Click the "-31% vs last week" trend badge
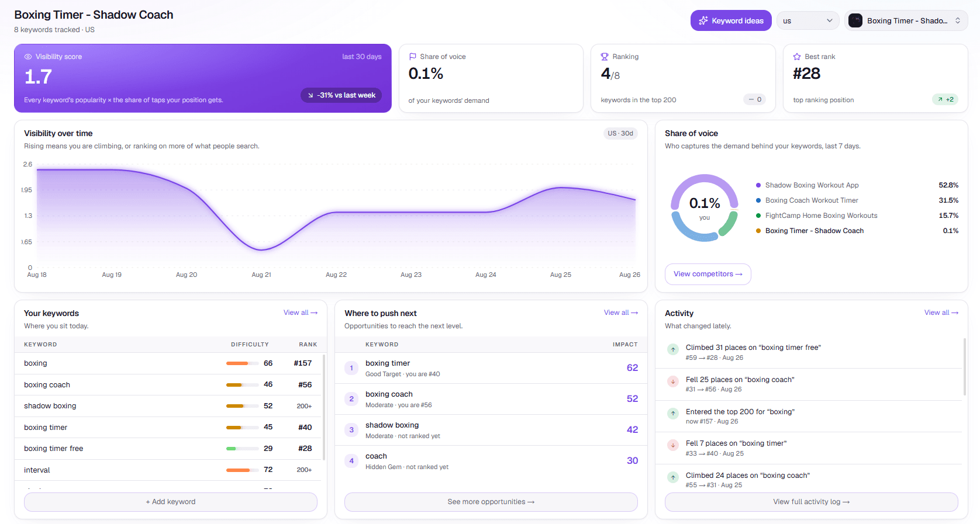The width and height of the screenshot is (980, 524). coord(341,95)
